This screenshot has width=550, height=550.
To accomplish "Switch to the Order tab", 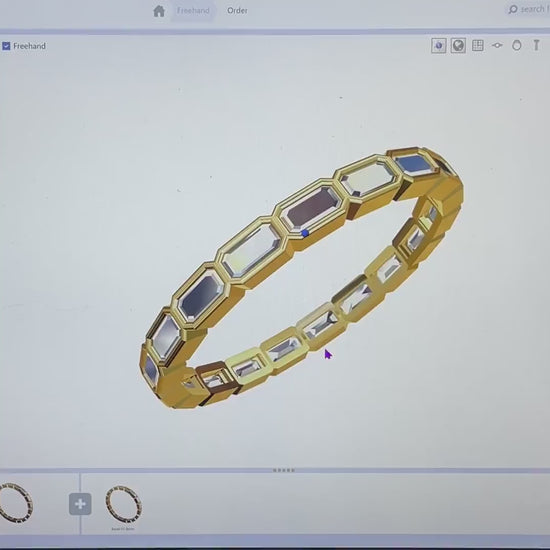I will (237, 11).
